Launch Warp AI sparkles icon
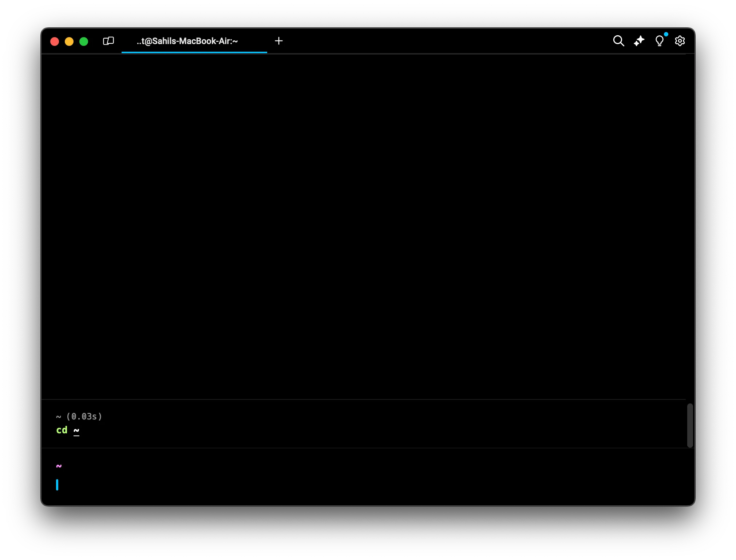 pyautogui.click(x=639, y=41)
